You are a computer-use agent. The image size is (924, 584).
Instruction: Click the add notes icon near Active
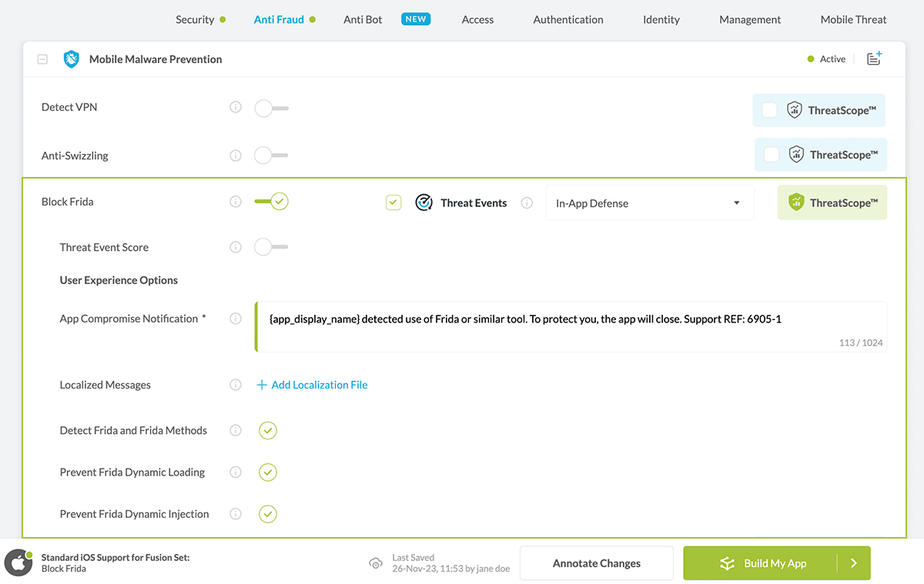[x=874, y=58]
